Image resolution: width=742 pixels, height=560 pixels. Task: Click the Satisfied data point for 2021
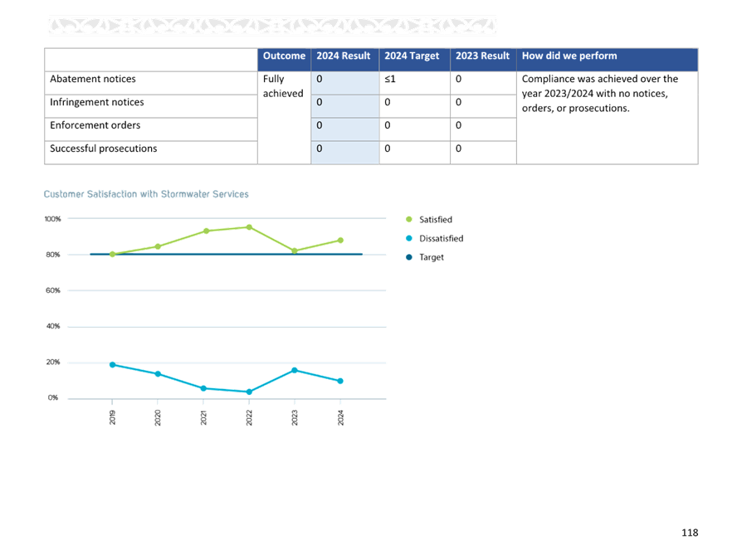(207, 231)
